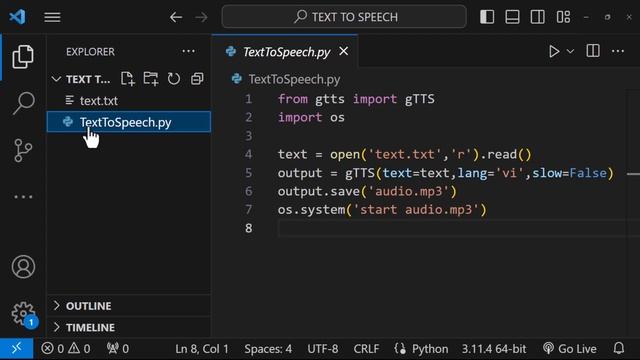The width and height of the screenshot is (640, 360).
Task: Click TextToSpeech.py in the breadcrumb bar
Action: [x=294, y=79]
